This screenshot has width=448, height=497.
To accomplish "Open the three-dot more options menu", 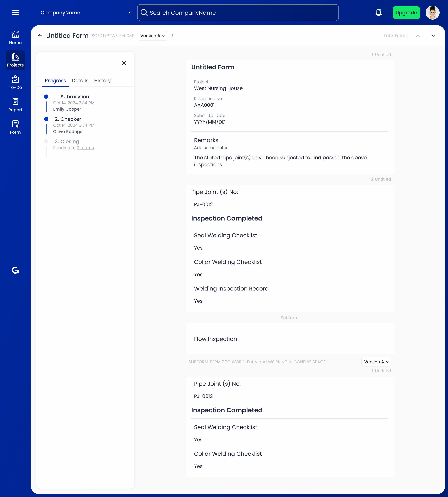I will point(172,36).
